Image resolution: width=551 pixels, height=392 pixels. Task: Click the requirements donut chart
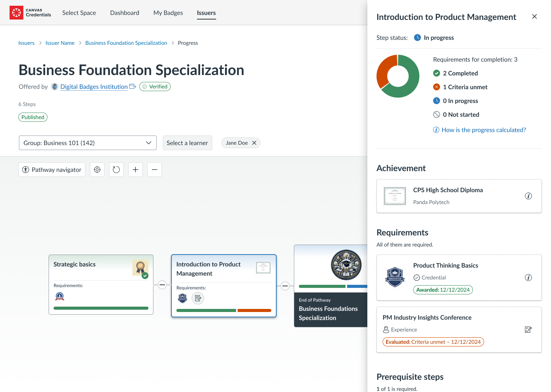(x=398, y=76)
